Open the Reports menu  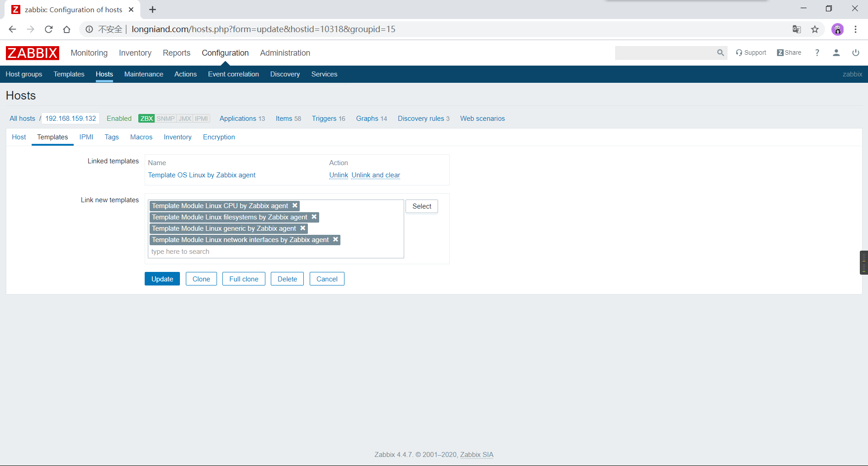click(176, 53)
